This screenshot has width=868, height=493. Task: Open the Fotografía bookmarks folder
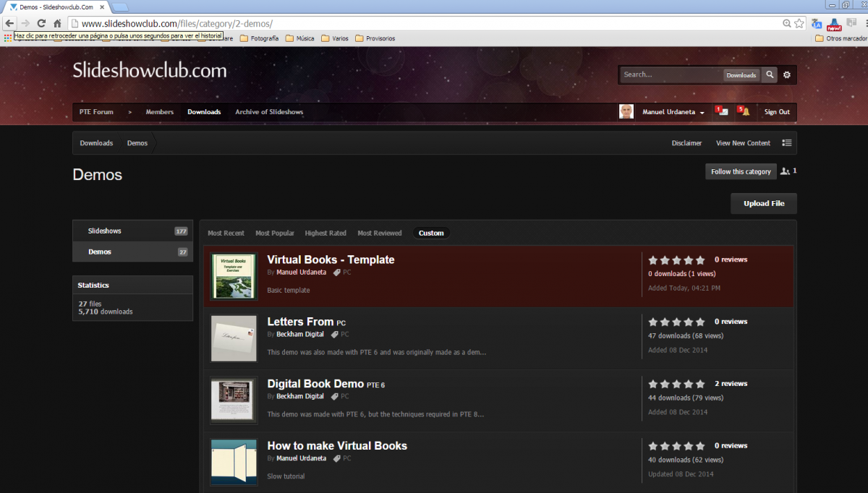[259, 38]
